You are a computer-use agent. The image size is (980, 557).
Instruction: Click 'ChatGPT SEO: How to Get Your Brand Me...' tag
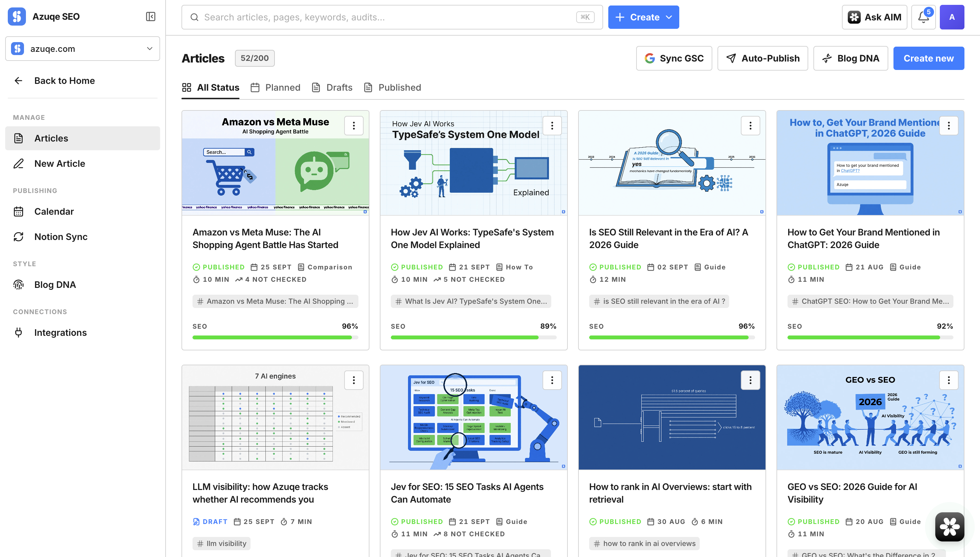pyautogui.click(x=870, y=301)
